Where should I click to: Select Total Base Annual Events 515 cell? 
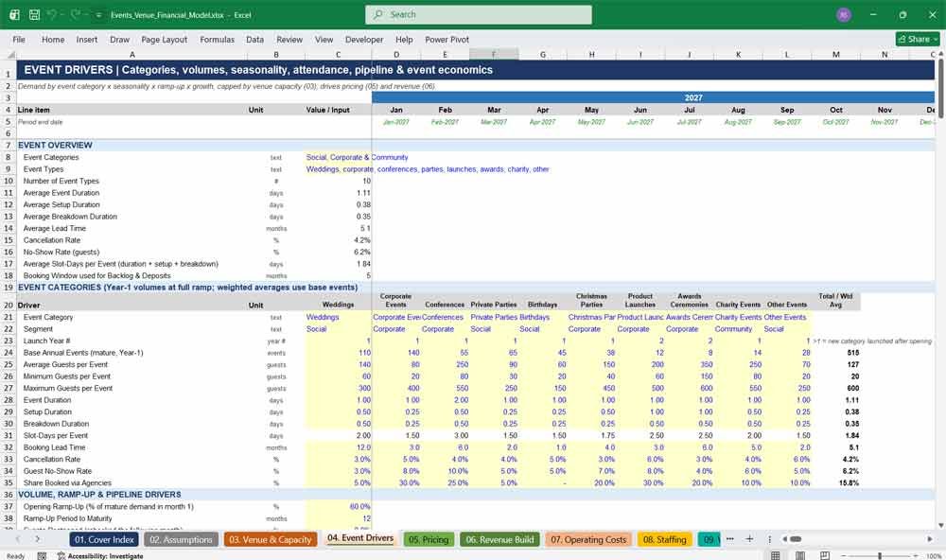[x=835, y=353]
